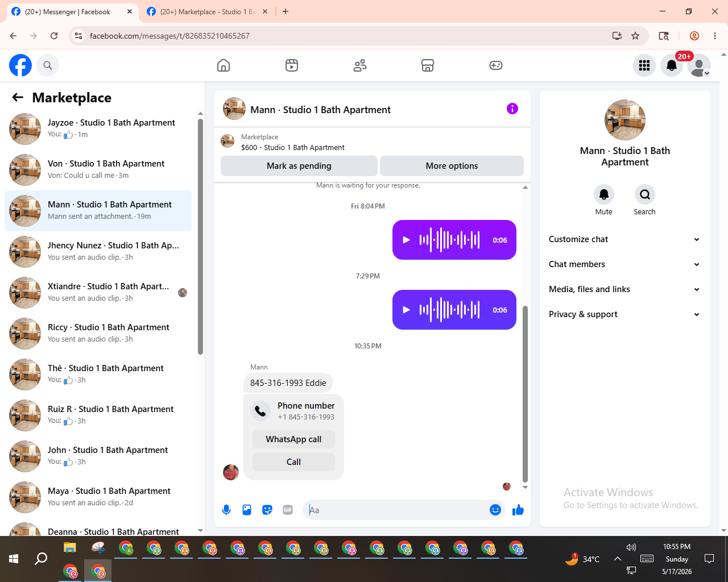728x582 pixels.
Task: Click More options button
Action: pos(452,166)
